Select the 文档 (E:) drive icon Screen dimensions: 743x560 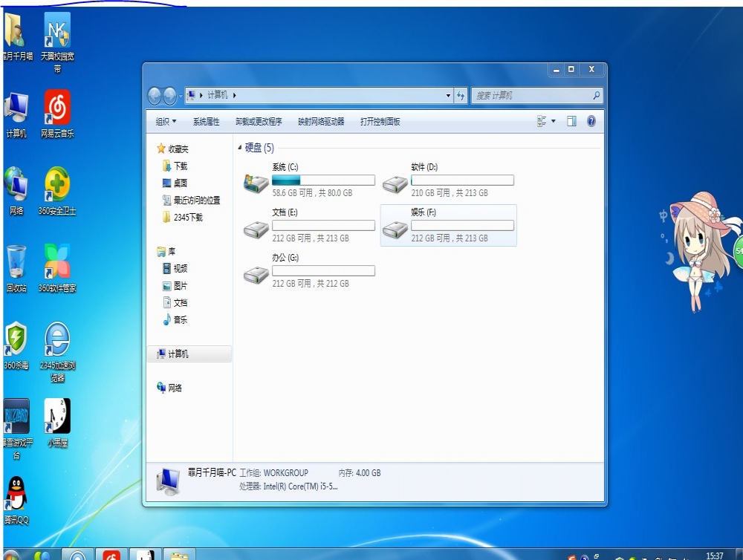[256, 229]
